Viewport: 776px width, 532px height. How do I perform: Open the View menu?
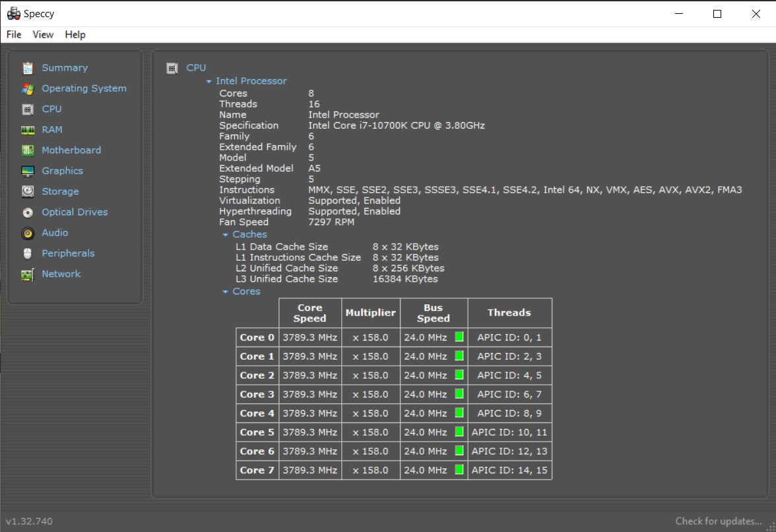pos(43,34)
